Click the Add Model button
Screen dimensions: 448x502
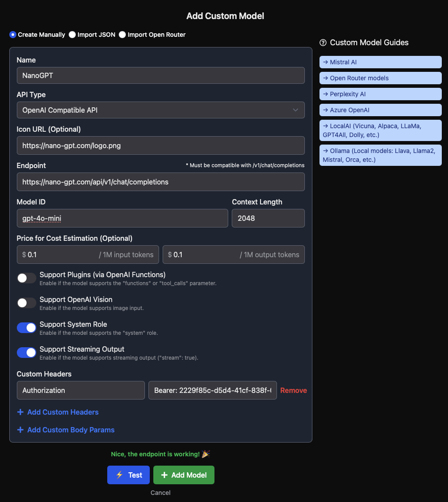(183, 475)
